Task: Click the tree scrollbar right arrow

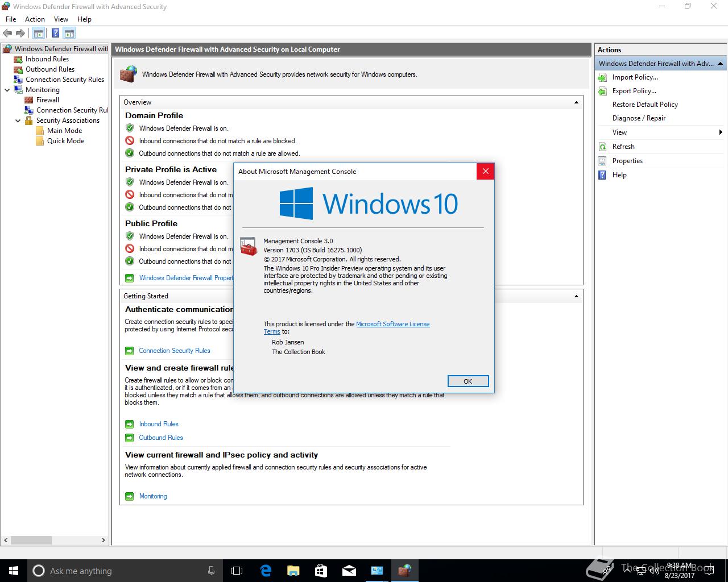Action: pos(104,541)
